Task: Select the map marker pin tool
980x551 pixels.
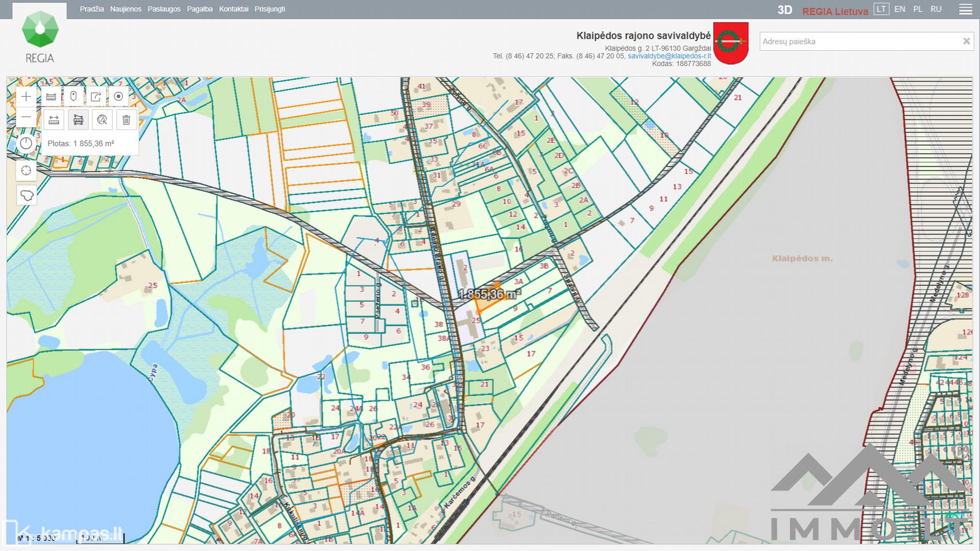Action: coord(73,96)
